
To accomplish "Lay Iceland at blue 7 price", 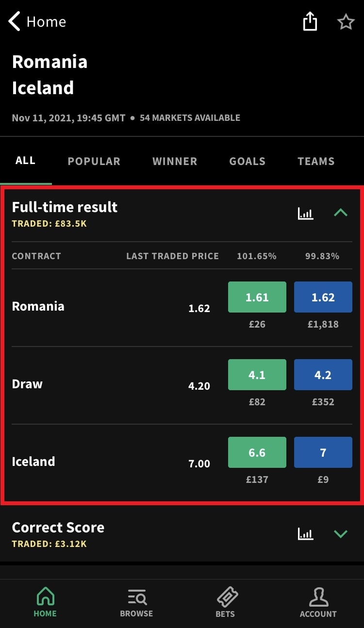I will pyautogui.click(x=323, y=452).
